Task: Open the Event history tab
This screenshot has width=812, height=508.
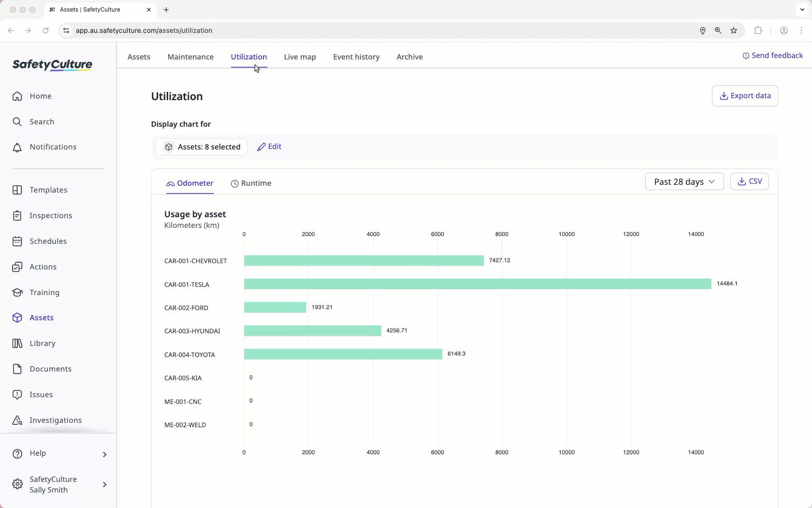Action: point(356,57)
